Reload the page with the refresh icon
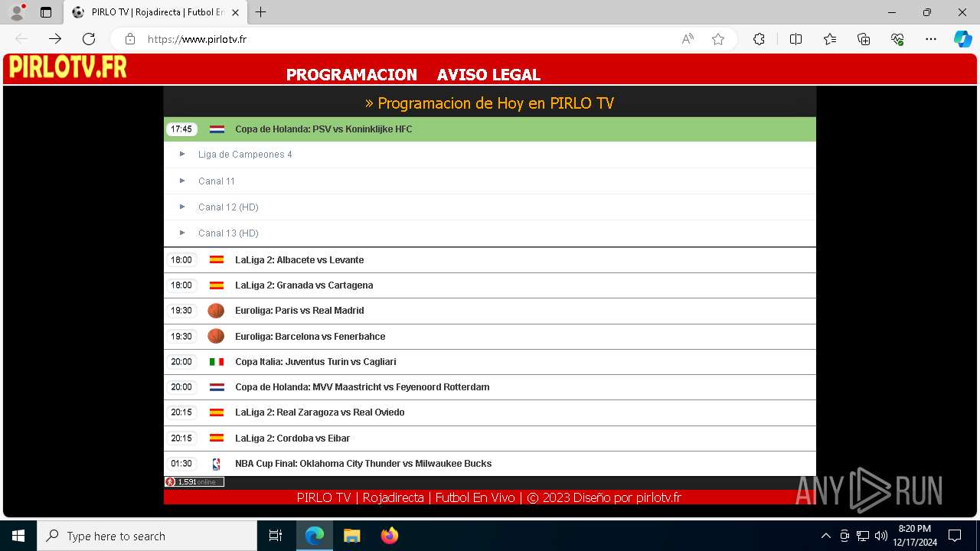Screen dimensions: 980x551 (89, 39)
